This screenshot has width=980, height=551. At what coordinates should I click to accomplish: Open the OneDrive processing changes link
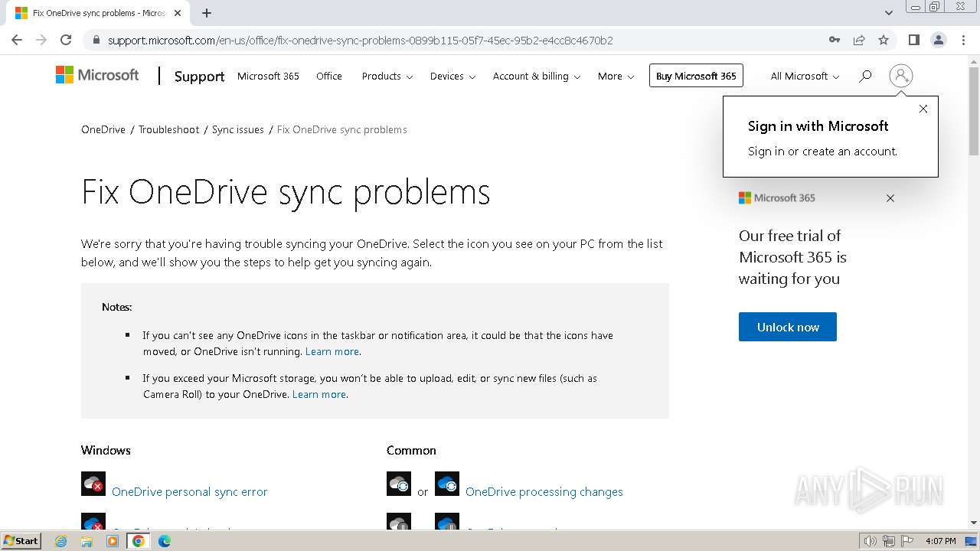tap(544, 492)
